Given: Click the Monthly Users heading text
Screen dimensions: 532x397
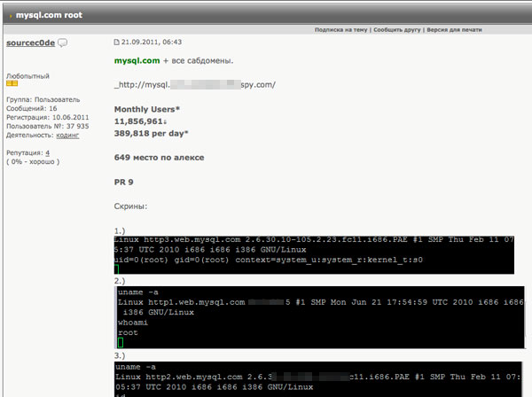Looking at the screenshot, I should click(x=146, y=109).
